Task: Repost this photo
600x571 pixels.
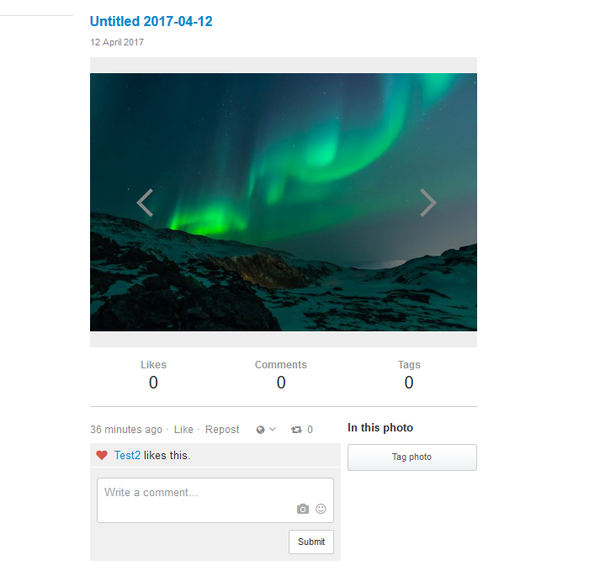Action: pos(222,429)
